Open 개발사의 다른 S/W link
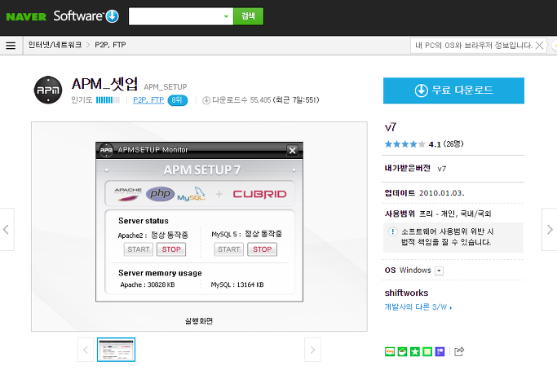Screen dimensions: 557x392 coord(418,306)
